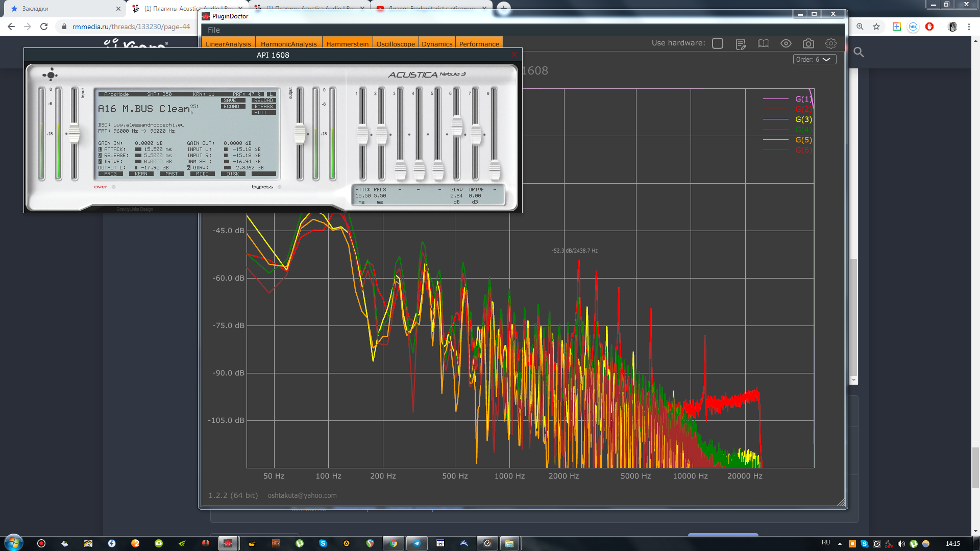This screenshot has height=551, width=980.
Task: Click the BYPASS button in Nebula display
Action: click(264, 107)
